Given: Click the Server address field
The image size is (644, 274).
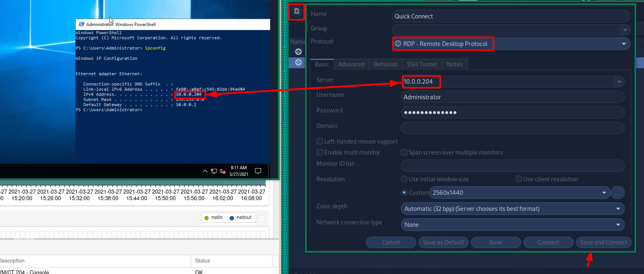Looking at the screenshot, I should 508,82.
